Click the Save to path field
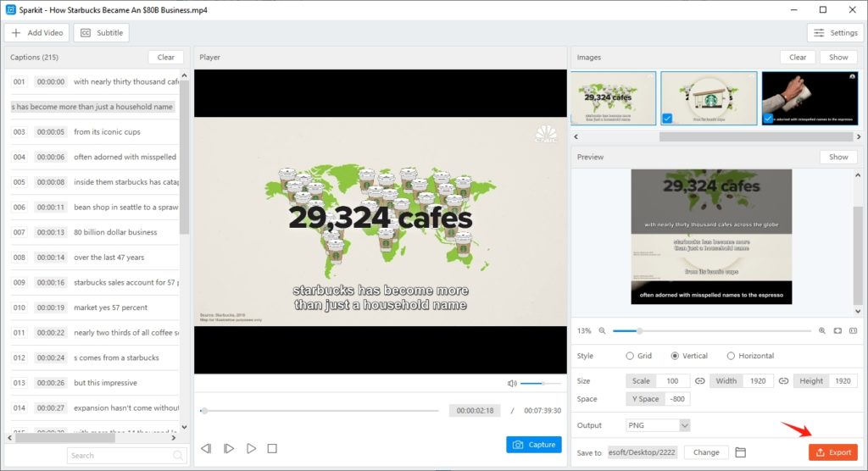 pos(643,452)
